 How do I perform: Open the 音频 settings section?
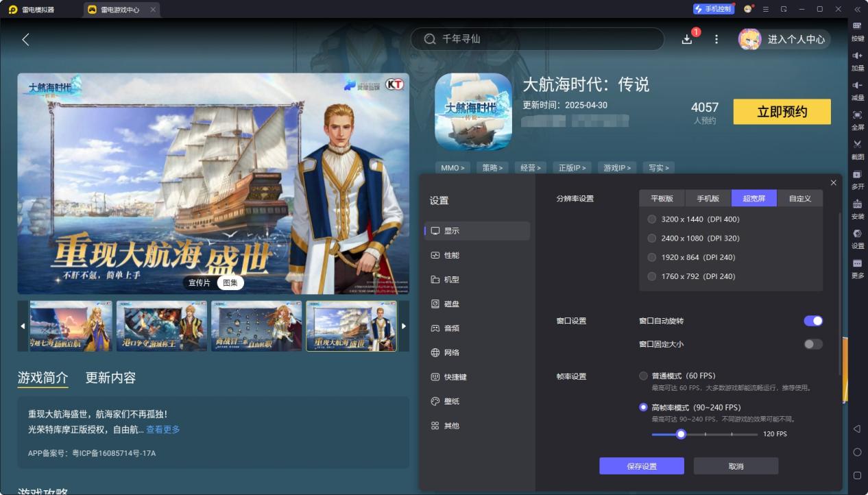click(x=477, y=328)
